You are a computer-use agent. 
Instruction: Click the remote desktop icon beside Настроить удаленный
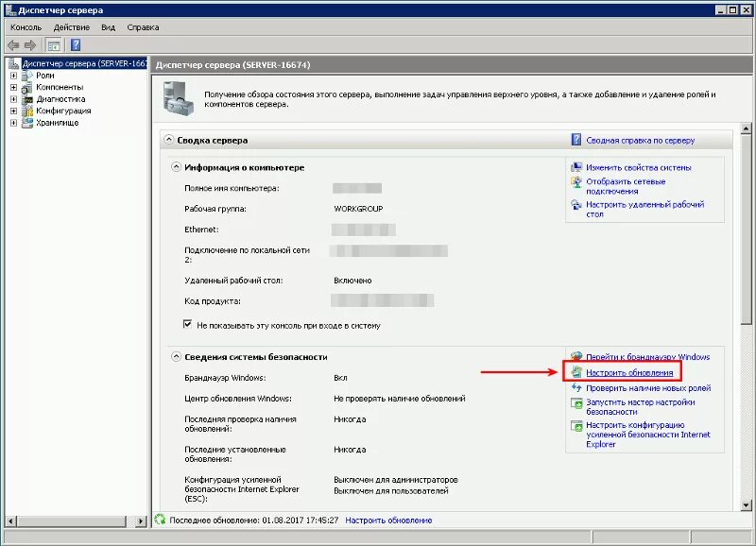(x=576, y=205)
